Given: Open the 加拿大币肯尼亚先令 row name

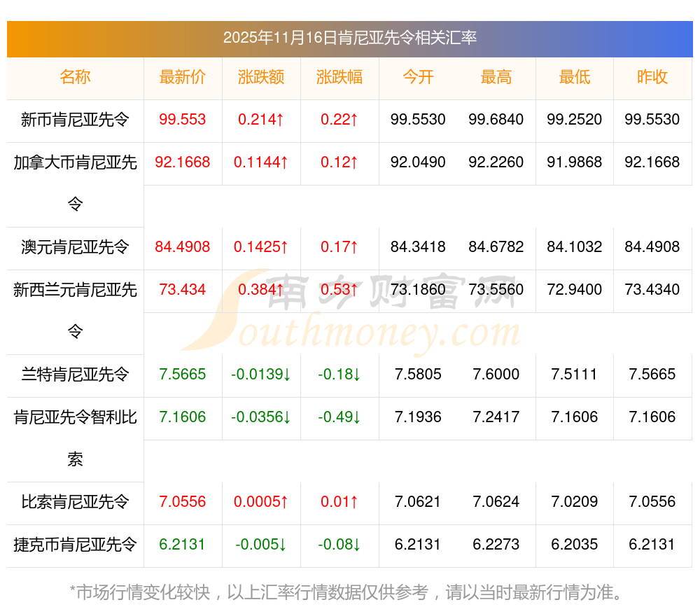Looking at the screenshot, I should [75, 163].
